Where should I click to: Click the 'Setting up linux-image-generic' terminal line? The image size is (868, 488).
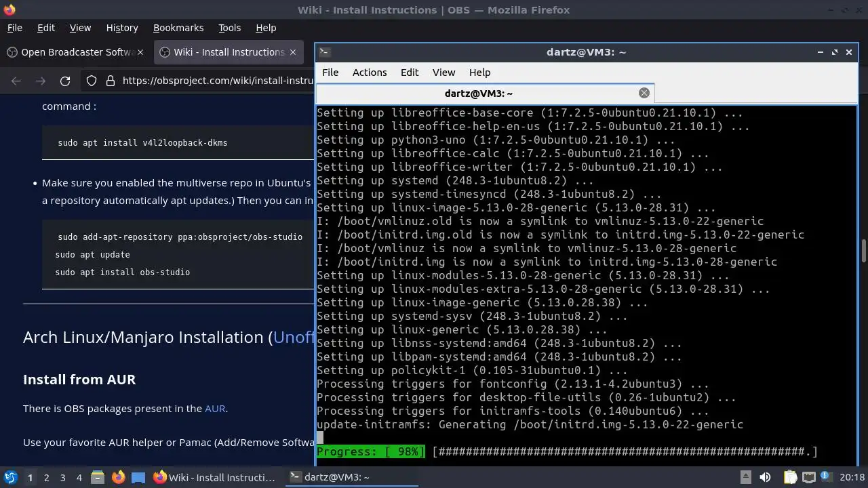tap(482, 302)
